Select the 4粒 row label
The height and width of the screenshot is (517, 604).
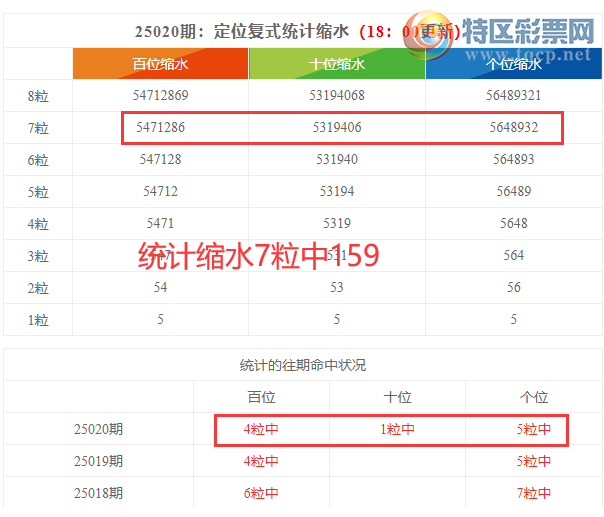[x=38, y=224]
